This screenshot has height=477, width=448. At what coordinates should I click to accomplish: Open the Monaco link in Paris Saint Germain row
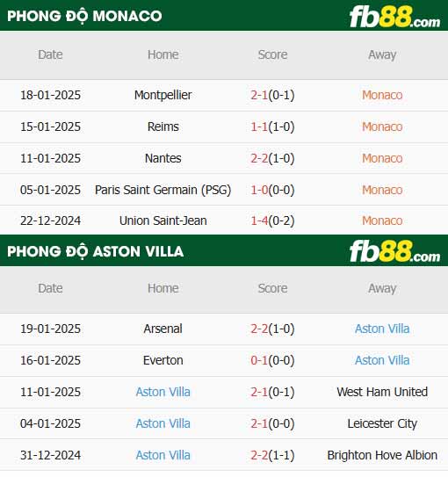382,190
